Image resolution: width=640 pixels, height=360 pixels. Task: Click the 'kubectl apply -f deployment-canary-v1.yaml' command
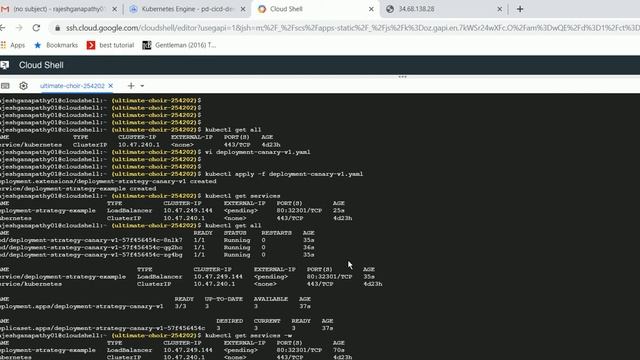coord(284,174)
